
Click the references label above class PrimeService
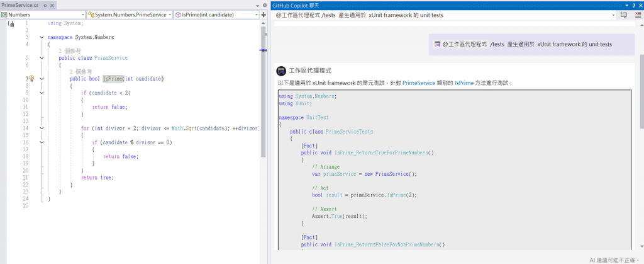pos(70,51)
